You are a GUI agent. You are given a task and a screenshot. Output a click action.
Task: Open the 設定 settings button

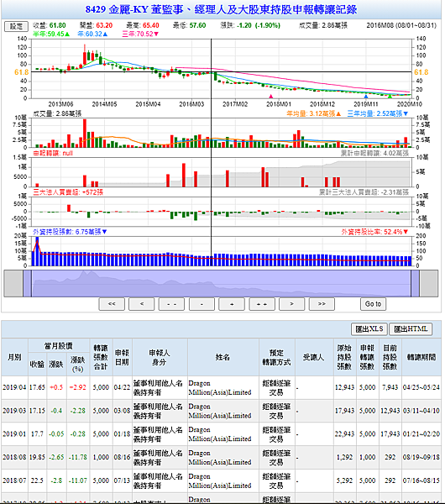coord(17,26)
